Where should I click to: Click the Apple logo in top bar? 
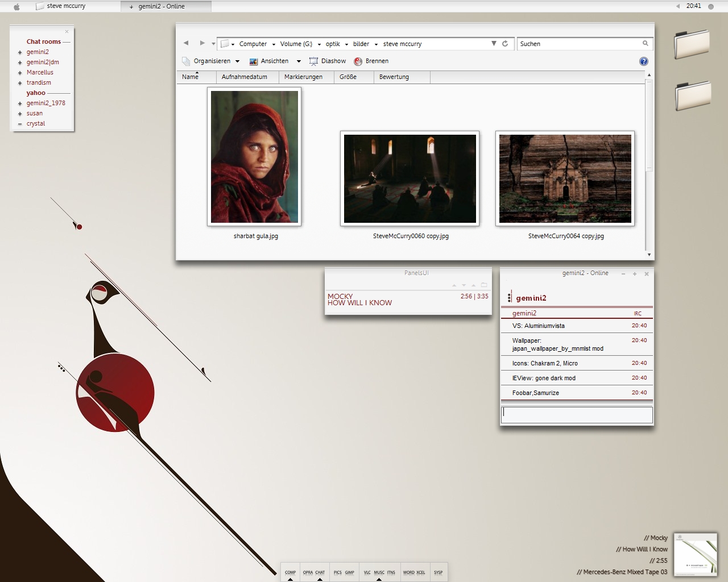tap(16, 7)
